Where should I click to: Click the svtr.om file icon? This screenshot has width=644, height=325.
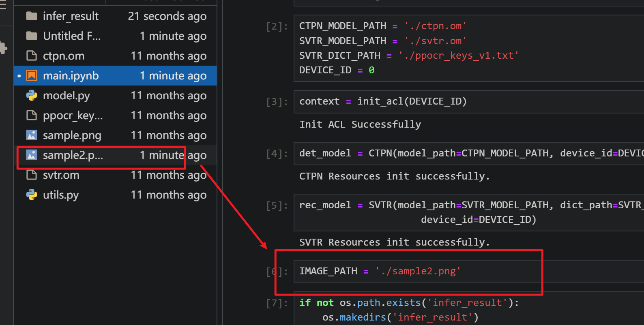click(32, 175)
